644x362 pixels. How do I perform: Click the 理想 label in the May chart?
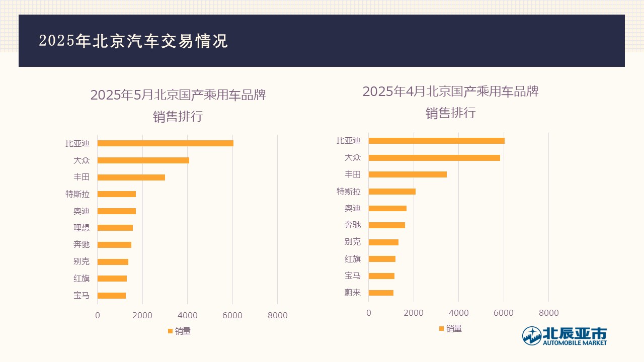[82, 228]
